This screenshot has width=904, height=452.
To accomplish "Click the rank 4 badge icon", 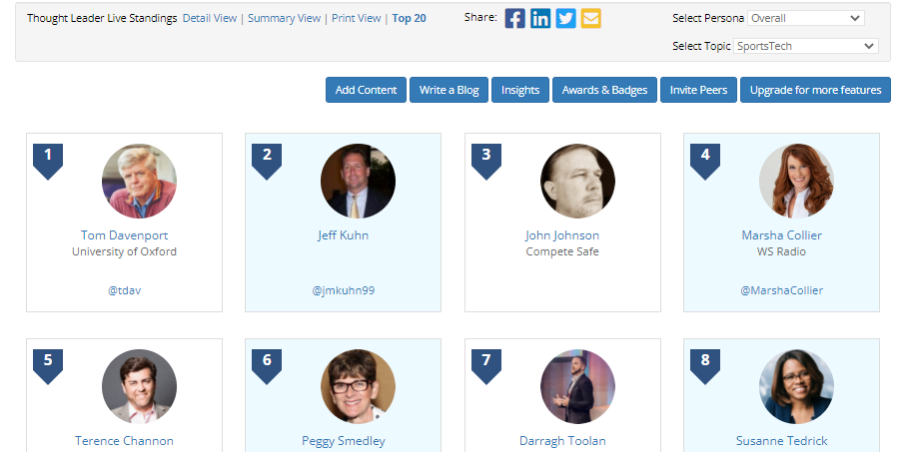I will (705, 160).
